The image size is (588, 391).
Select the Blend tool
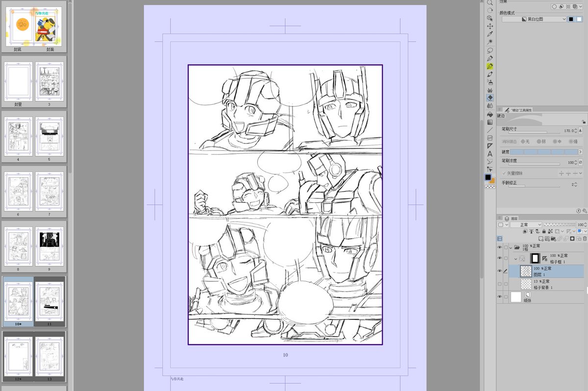pos(490,106)
